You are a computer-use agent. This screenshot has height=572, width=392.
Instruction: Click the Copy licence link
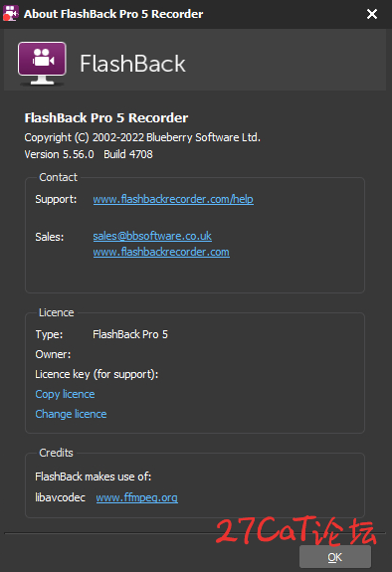(65, 394)
